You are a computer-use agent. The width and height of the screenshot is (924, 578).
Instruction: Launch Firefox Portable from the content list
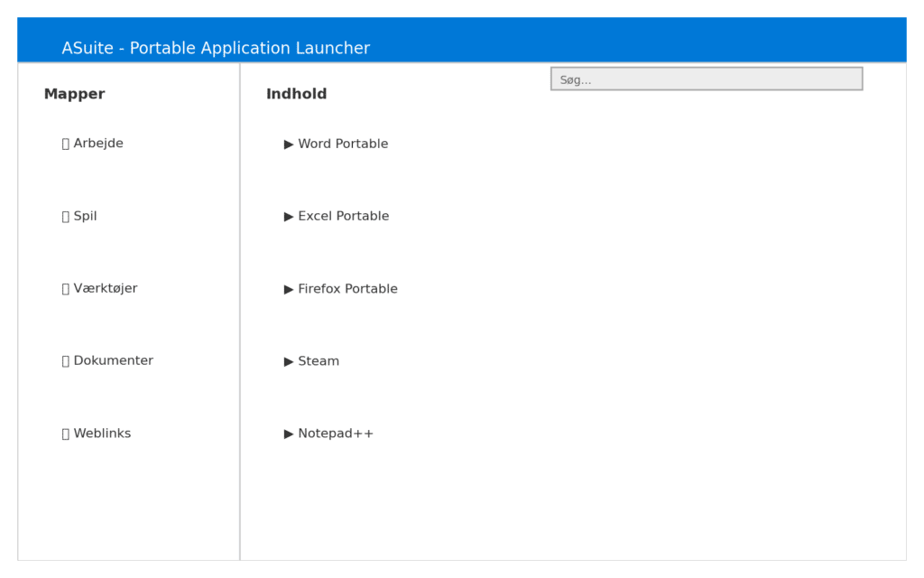[x=348, y=289]
